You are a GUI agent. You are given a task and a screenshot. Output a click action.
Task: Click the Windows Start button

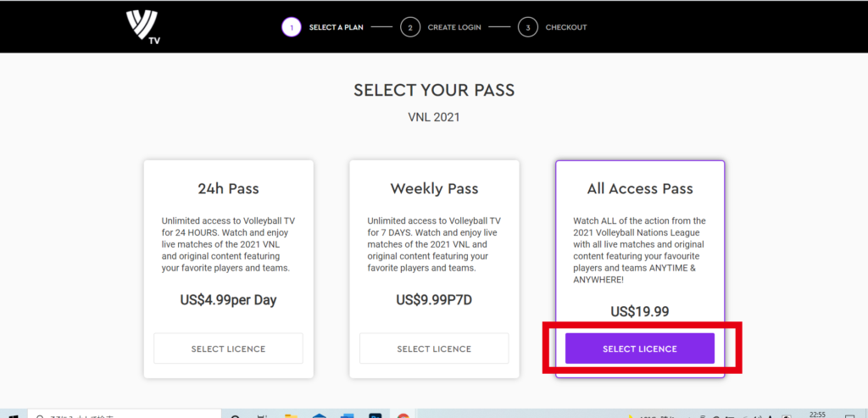click(x=14, y=415)
